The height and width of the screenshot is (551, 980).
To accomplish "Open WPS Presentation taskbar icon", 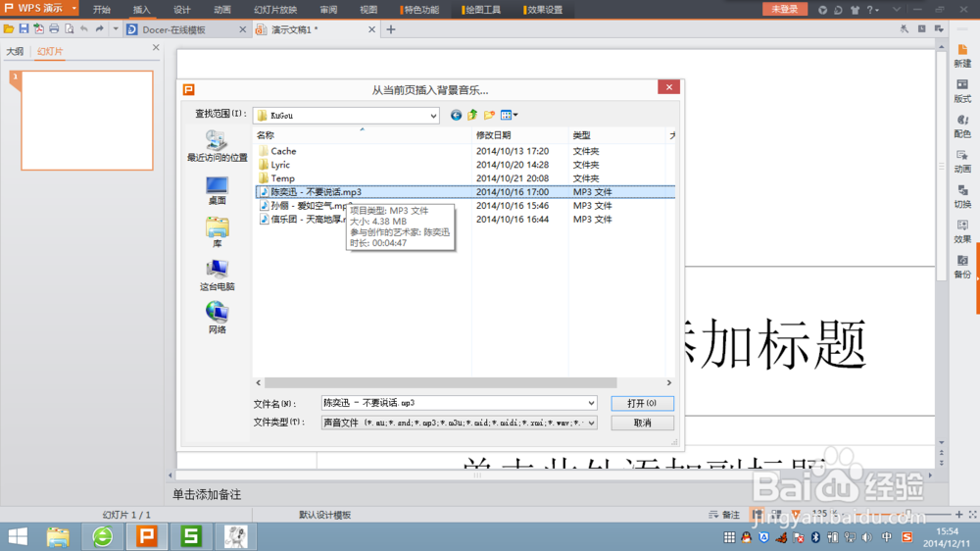I will tap(147, 536).
